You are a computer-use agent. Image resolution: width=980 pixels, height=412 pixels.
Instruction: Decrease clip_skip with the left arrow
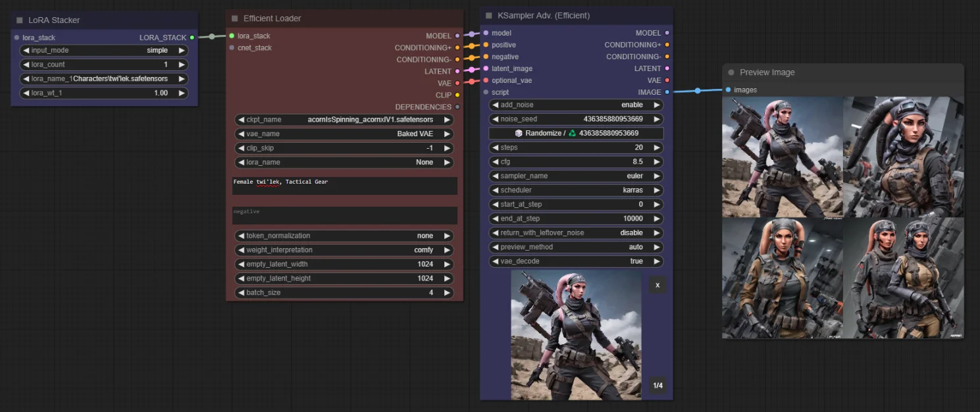click(242, 148)
